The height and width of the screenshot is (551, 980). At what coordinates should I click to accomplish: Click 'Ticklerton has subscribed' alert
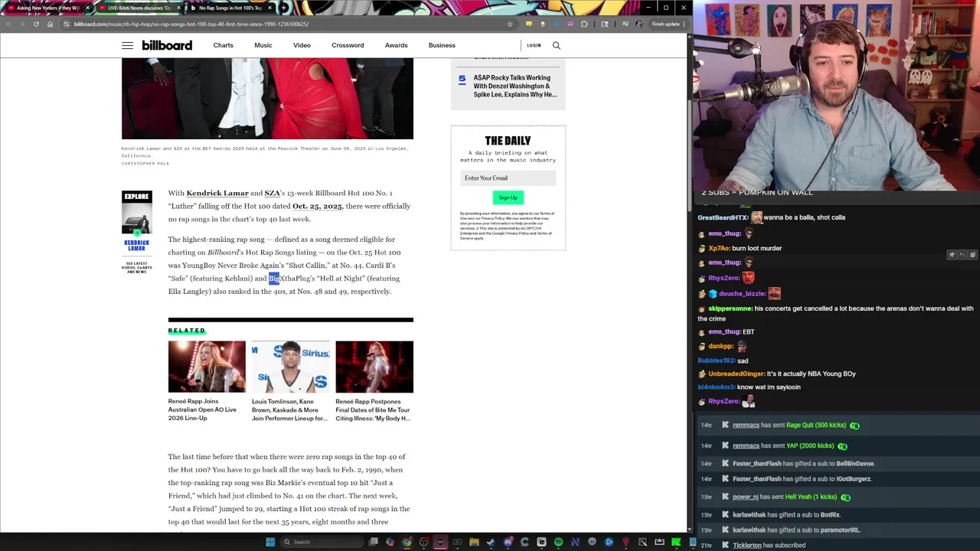coord(769,545)
